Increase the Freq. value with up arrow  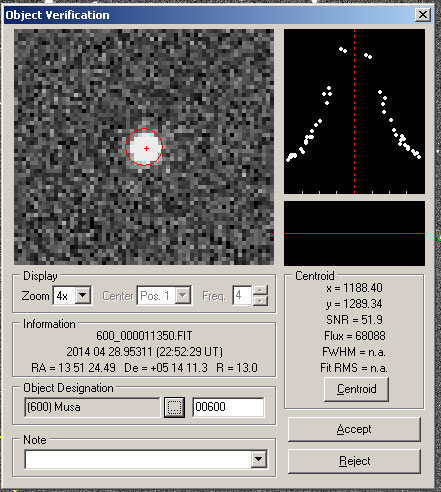260,290
